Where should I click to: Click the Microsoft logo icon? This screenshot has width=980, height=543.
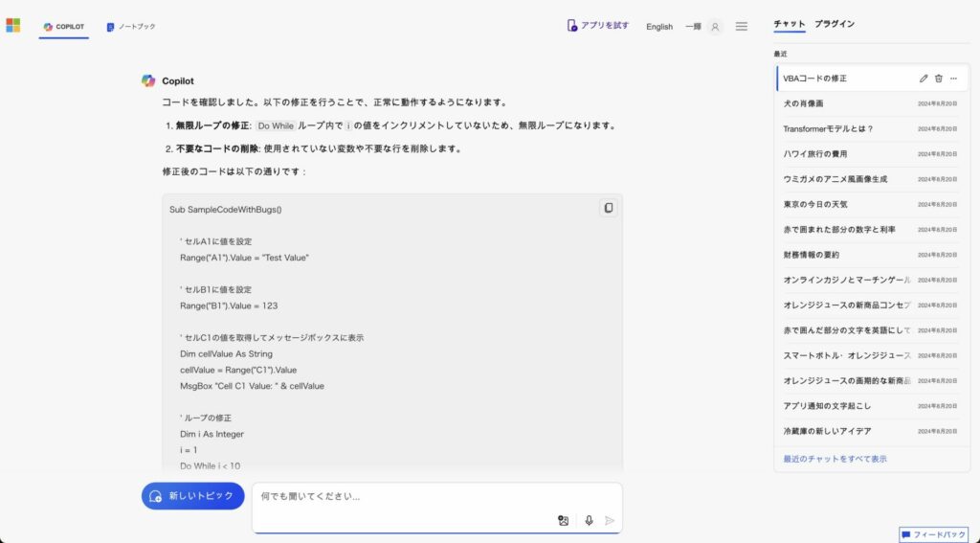tap(13, 25)
